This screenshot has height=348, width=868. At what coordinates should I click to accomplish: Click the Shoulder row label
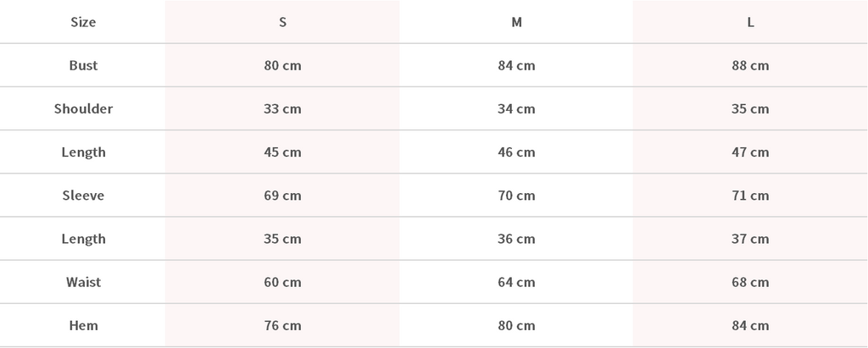pyautogui.click(x=83, y=108)
